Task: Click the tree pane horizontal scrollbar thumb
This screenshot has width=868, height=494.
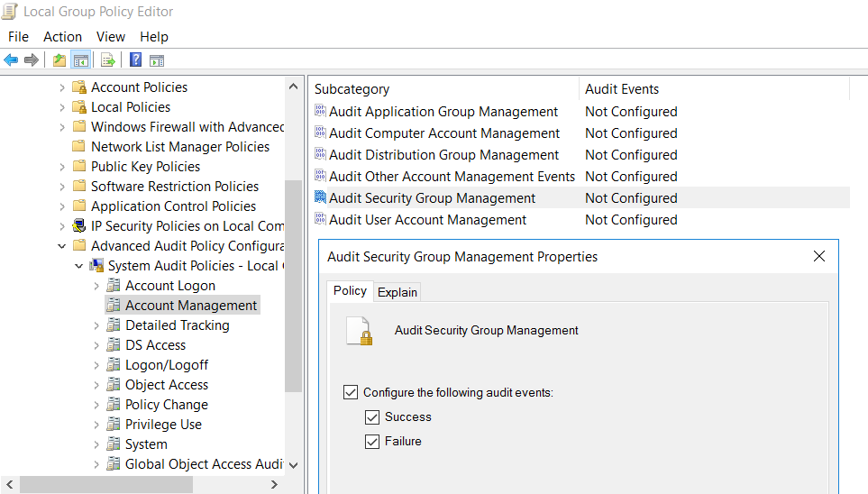Action: pos(105,485)
